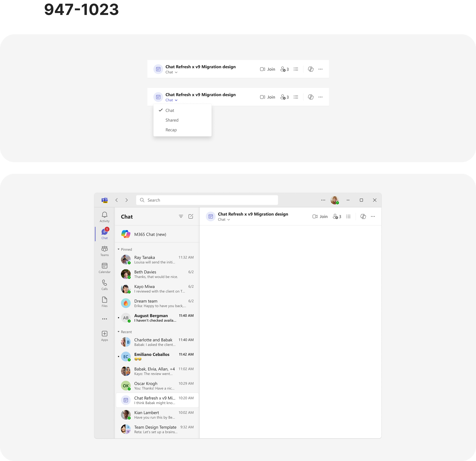Open chat filter icon beside Chat title

[181, 216]
